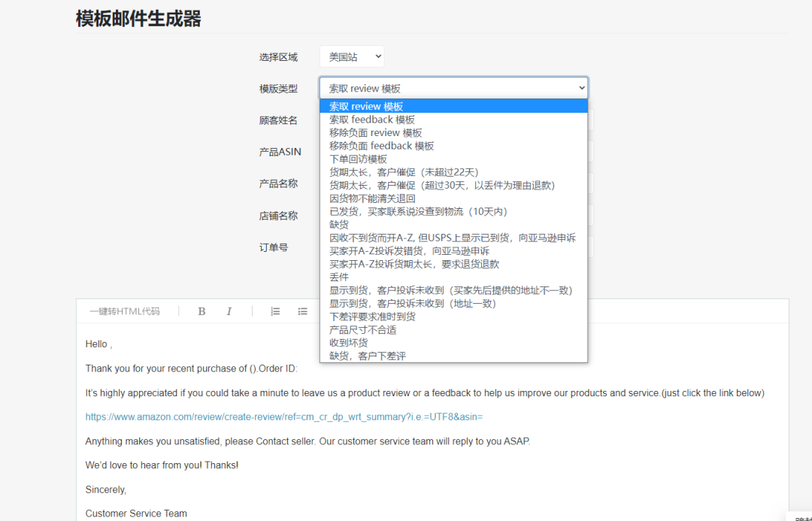
Task: Click the 订单号 field label
Action: point(274,247)
